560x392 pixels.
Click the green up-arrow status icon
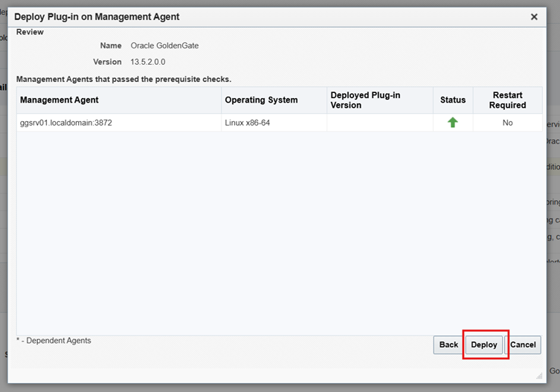coord(452,123)
